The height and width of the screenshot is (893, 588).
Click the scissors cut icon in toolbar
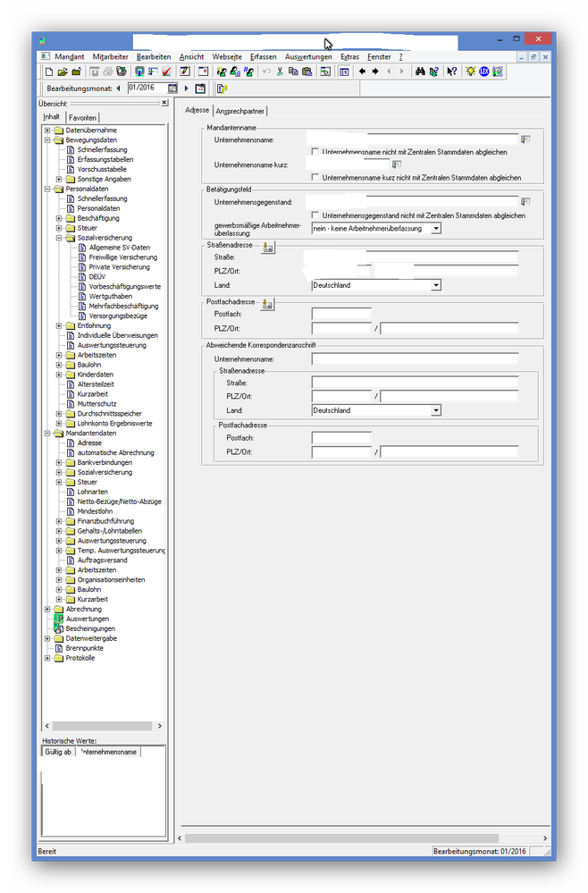280,72
